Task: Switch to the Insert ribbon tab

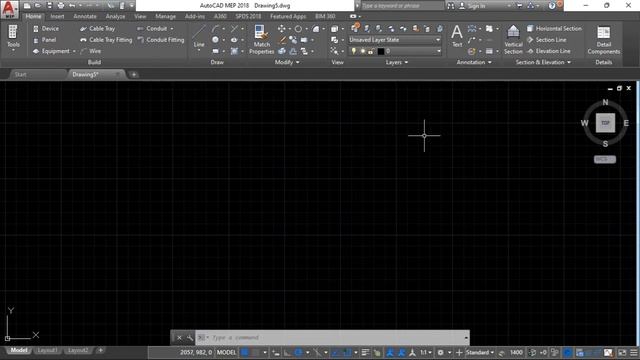Action: [57, 16]
